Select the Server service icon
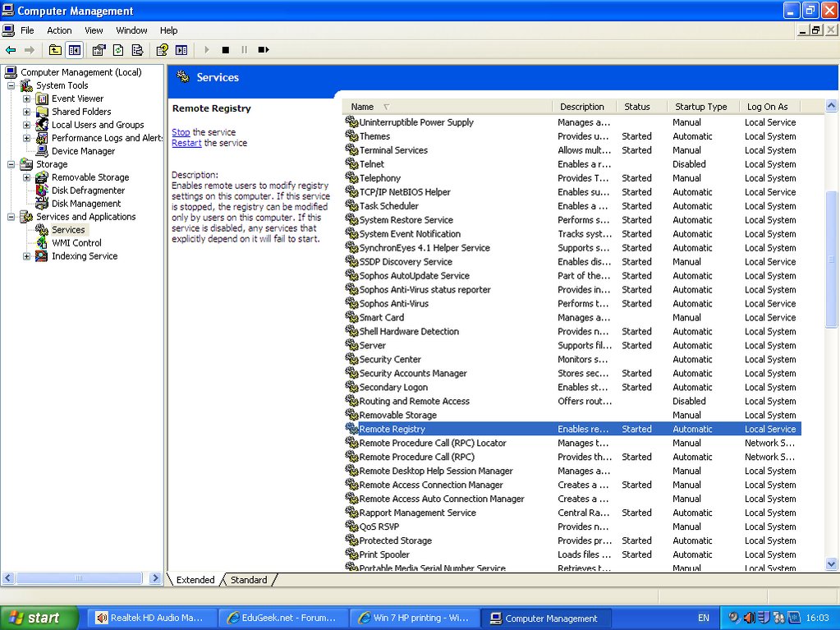Image resolution: width=840 pixels, height=630 pixels. coord(351,345)
